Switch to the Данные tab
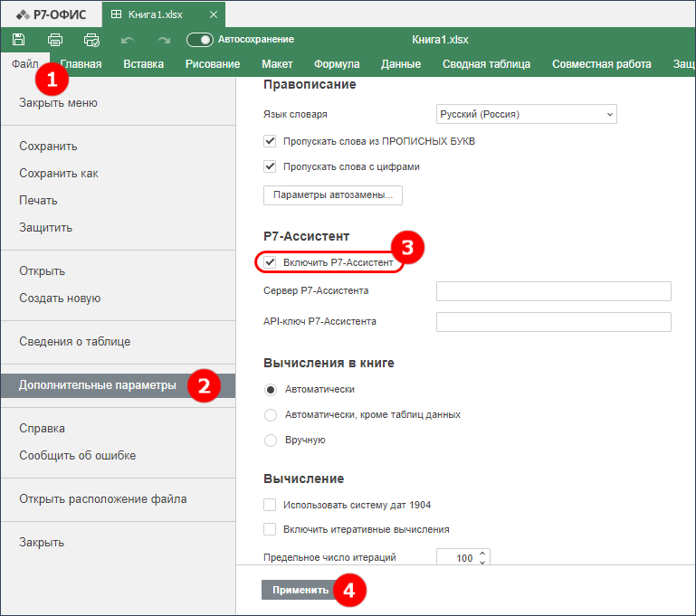The image size is (696, 616). 401,64
